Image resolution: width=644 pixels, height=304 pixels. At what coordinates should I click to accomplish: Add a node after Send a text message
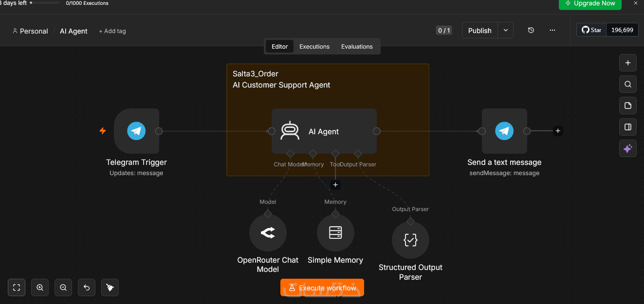coord(558,131)
